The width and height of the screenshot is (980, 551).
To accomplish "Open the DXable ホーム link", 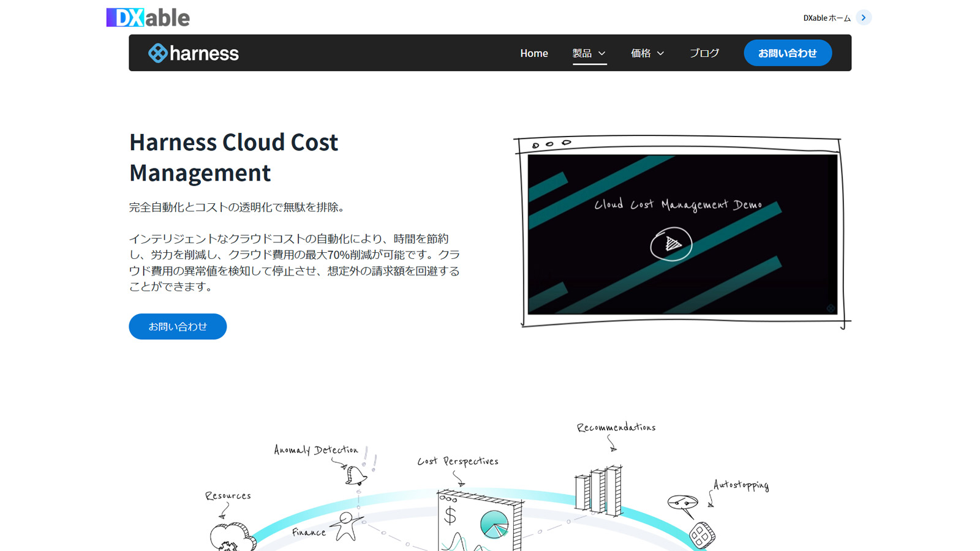I will pyautogui.click(x=827, y=18).
